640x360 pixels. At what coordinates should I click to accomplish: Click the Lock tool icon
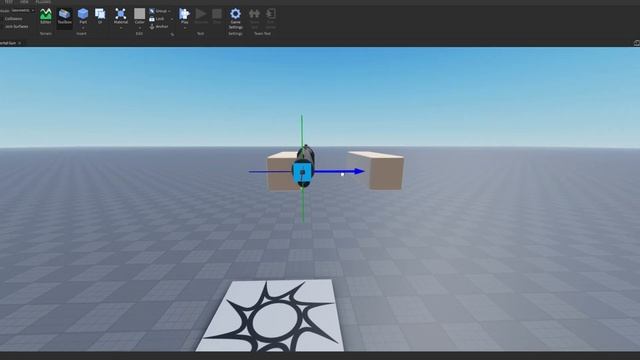(152, 19)
